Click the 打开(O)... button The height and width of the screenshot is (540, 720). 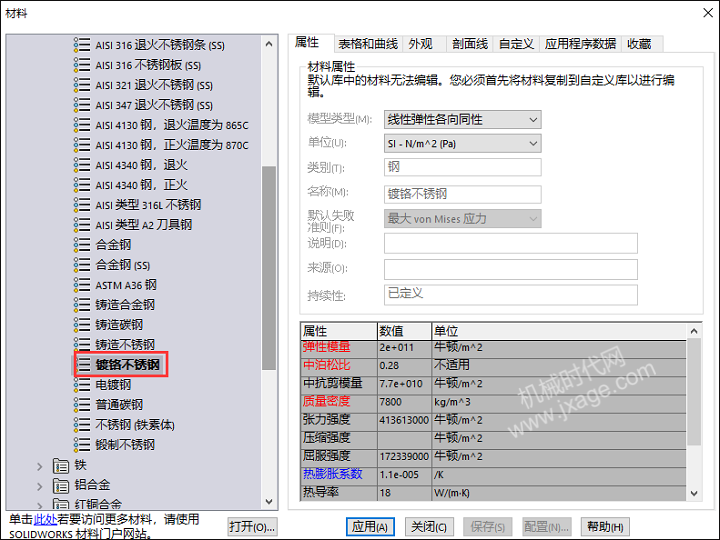click(253, 526)
